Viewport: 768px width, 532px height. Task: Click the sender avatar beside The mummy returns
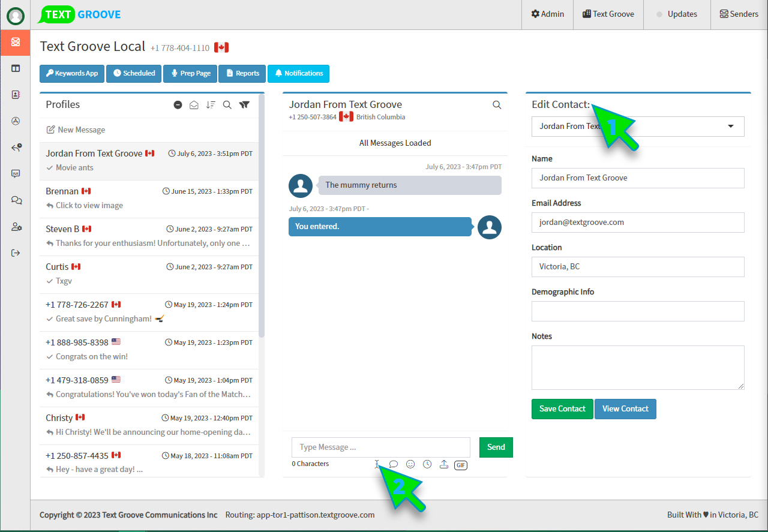coord(301,186)
